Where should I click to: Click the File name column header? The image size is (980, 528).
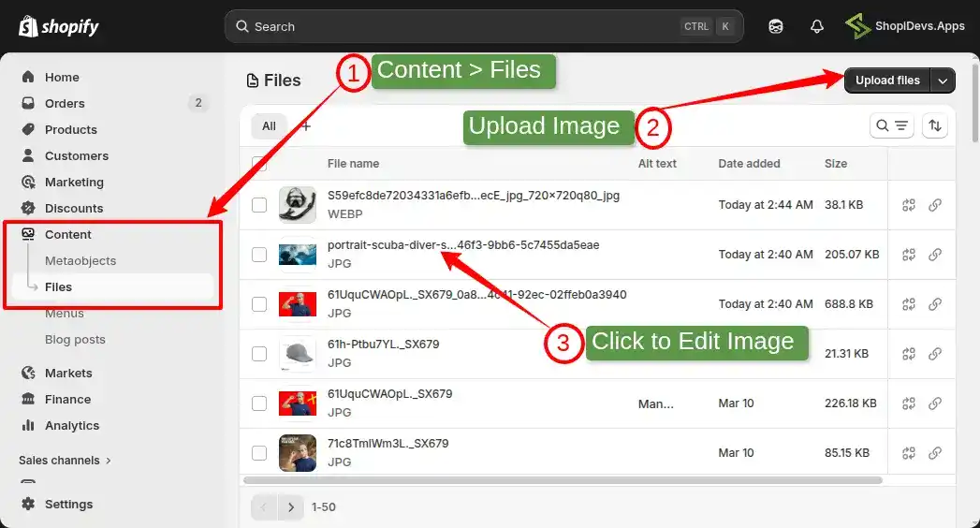(353, 164)
